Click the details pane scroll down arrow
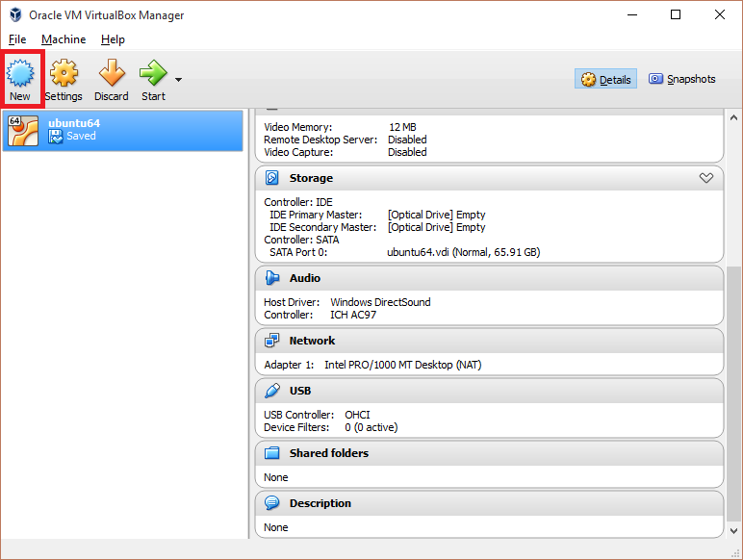743x560 pixels. 733,531
